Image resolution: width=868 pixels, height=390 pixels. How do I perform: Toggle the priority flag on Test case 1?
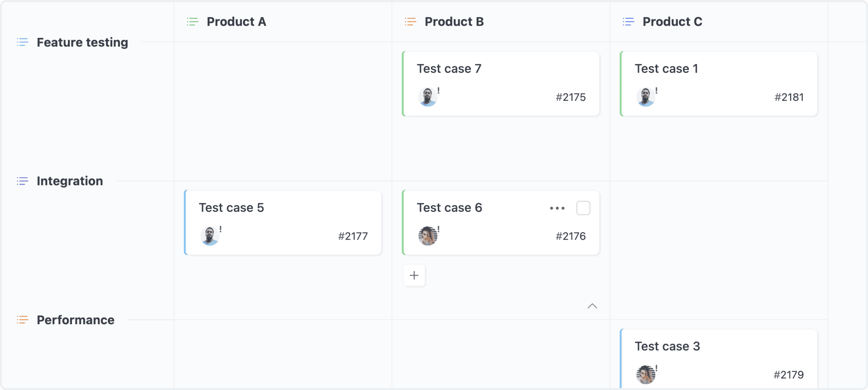pos(657,91)
